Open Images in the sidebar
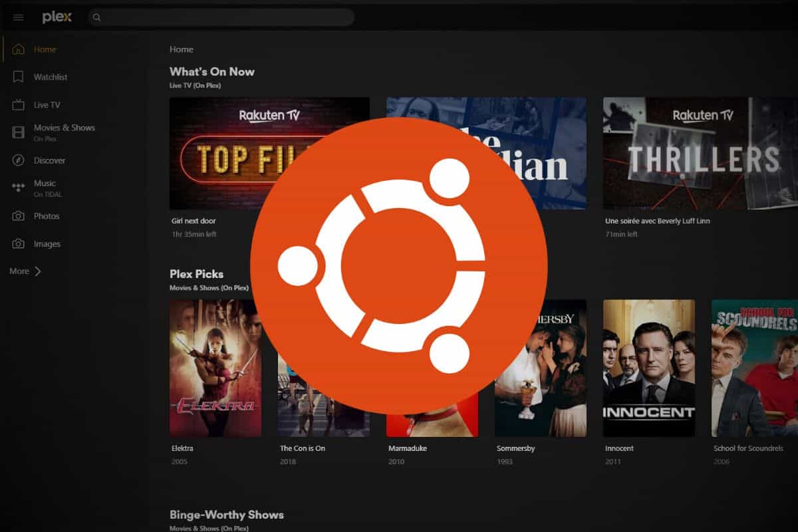Viewport: 798px width, 532px height. coord(47,244)
